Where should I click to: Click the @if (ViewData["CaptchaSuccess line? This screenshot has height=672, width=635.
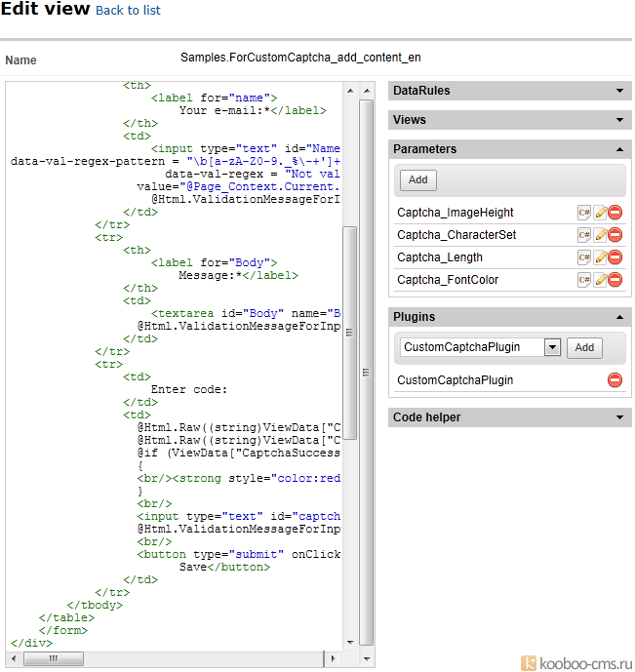coord(239,453)
